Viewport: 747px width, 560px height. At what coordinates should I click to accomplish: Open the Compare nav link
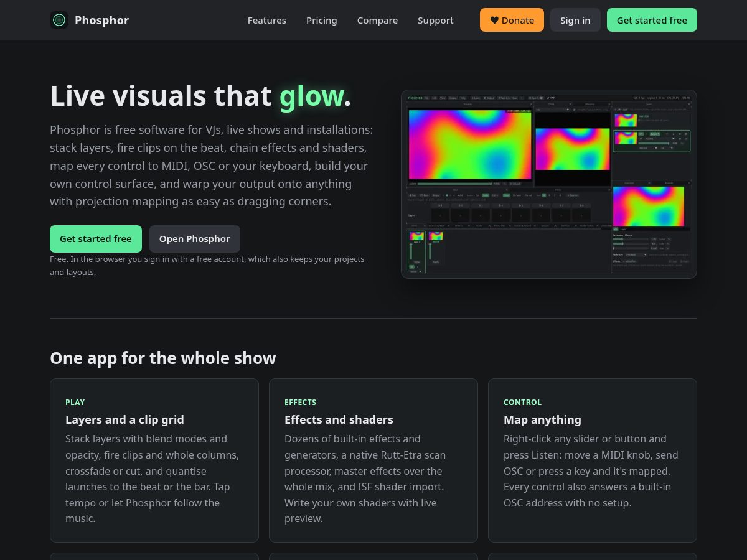(x=377, y=20)
